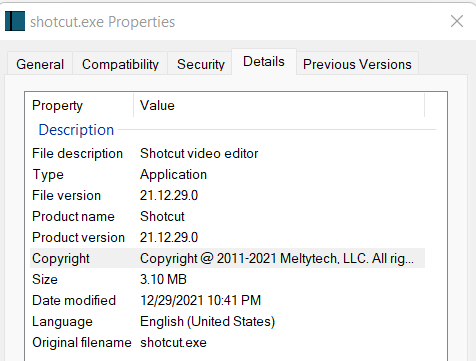The image size is (476, 361).
Task: Click the Description section heading
Action: point(76,130)
